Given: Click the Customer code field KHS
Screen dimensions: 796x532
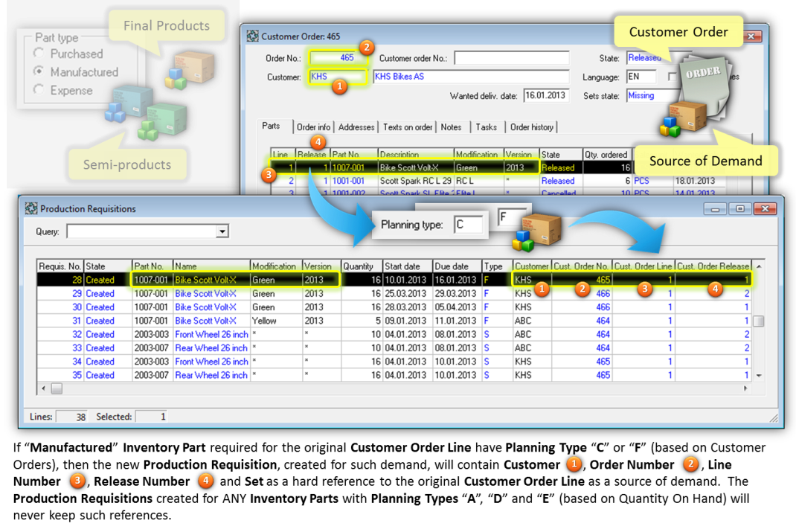Looking at the screenshot, I should pos(337,77).
